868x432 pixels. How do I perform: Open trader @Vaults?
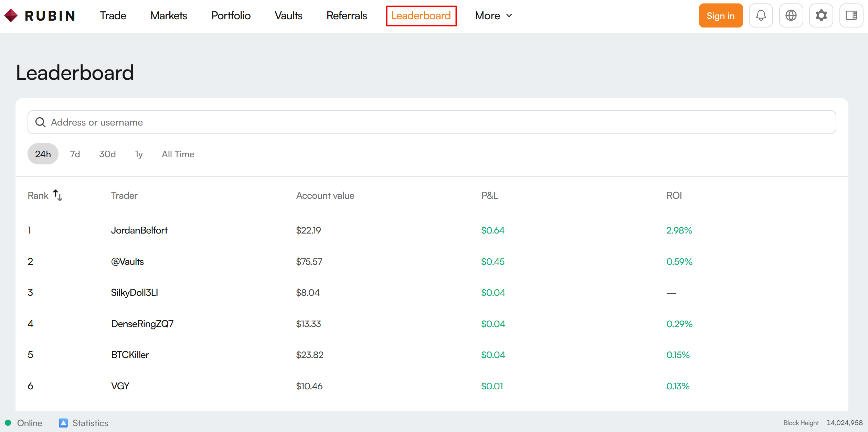[127, 261]
